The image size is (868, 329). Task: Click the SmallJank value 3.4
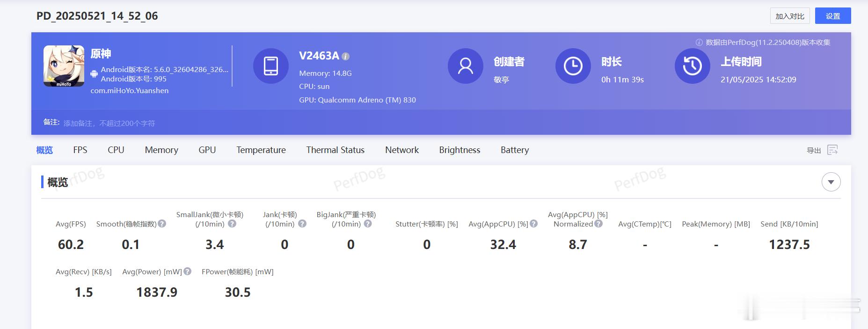[215, 244]
